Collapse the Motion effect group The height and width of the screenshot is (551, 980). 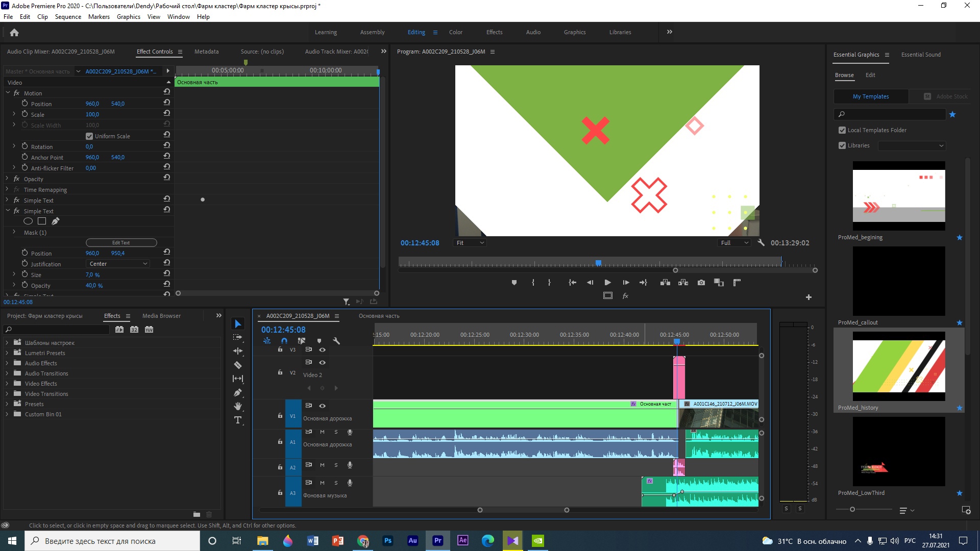pyautogui.click(x=8, y=93)
